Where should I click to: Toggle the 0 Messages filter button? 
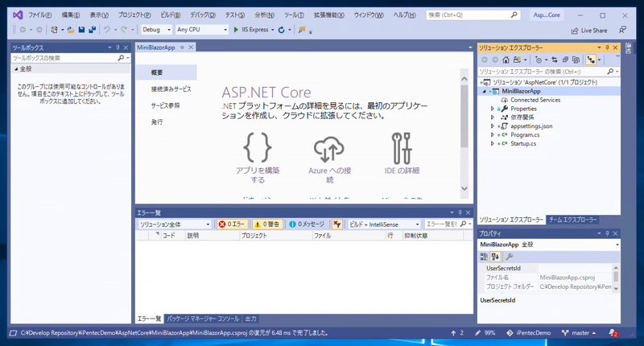(x=307, y=224)
